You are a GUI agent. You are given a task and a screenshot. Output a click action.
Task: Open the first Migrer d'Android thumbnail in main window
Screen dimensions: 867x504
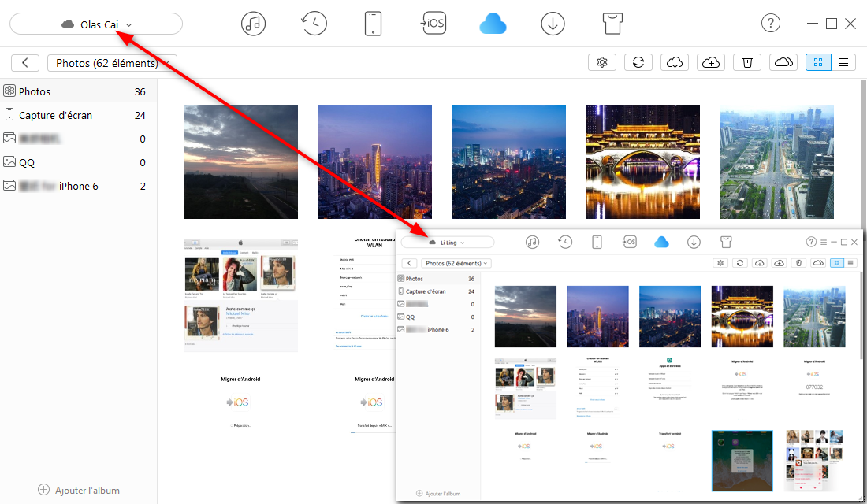pyautogui.click(x=240, y=403)
